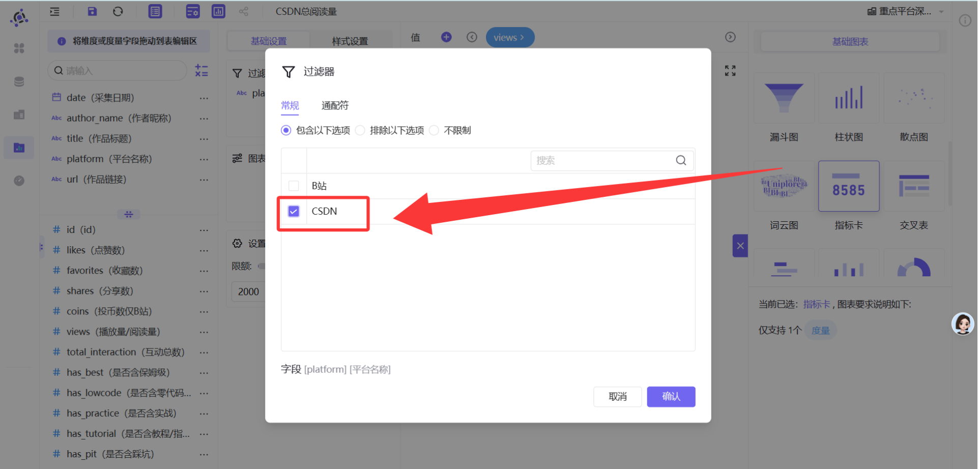Open the apps grid icon in sidebar
Image resolution: width=980 pixels, height=469 pixels.
click(19, 48)
